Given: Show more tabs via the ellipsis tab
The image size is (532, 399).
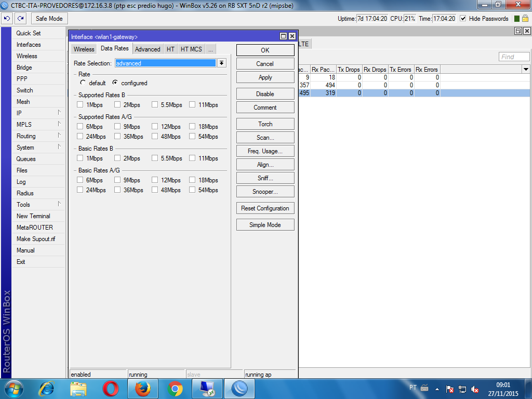Looking at the screenshot, I should pyautogui.click(x=211, y=49).
